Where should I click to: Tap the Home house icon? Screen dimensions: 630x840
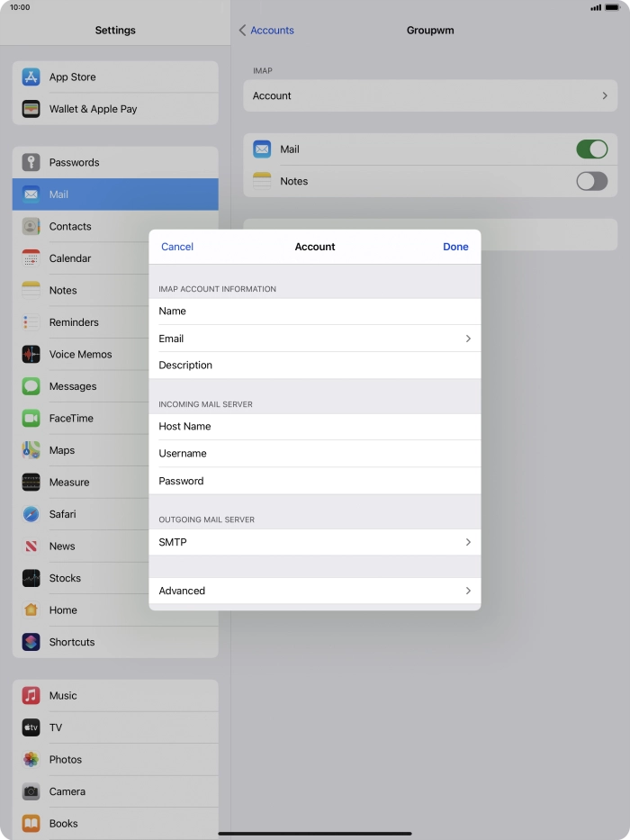pyautogui.click(x=31, y=610)
